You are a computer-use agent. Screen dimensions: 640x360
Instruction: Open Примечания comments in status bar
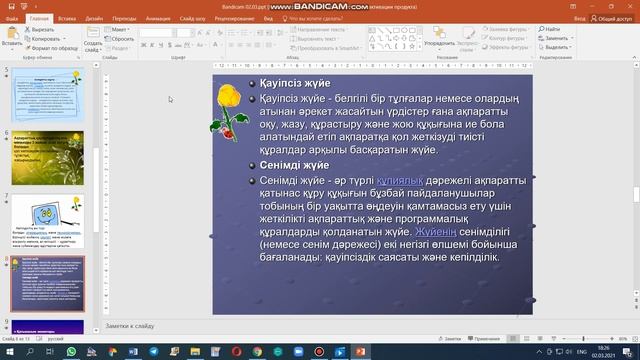coord(484,339)
